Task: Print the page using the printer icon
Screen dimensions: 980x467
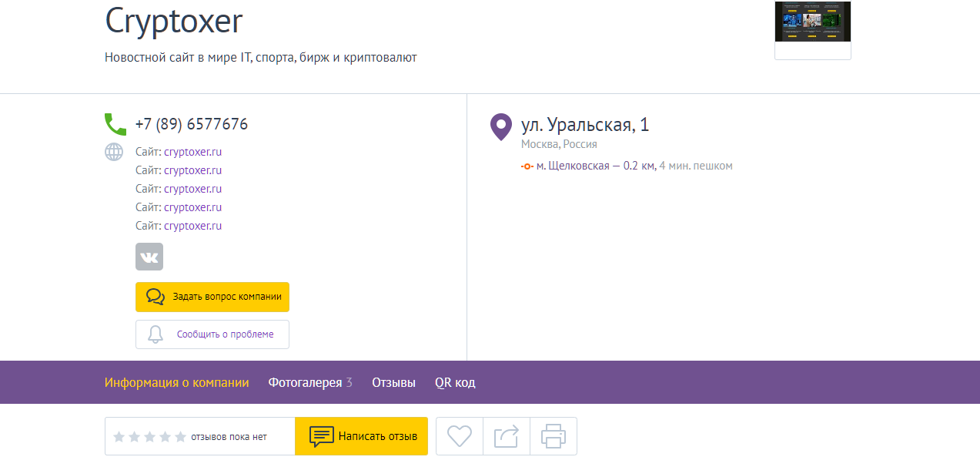Action: coord(553,435)
